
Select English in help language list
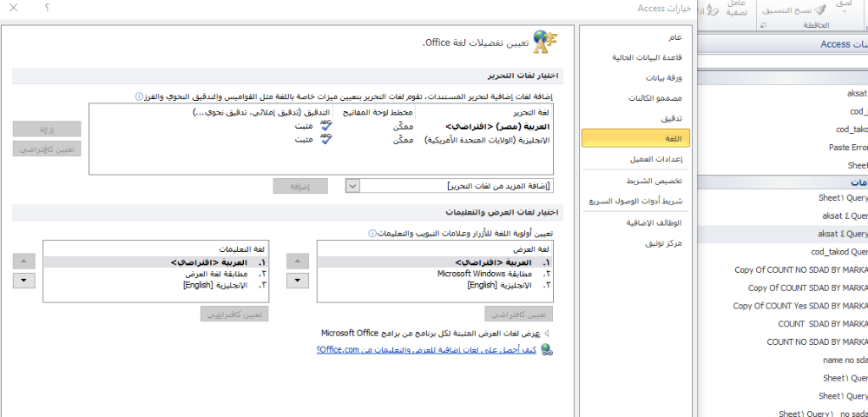click(x=156, y=285)
